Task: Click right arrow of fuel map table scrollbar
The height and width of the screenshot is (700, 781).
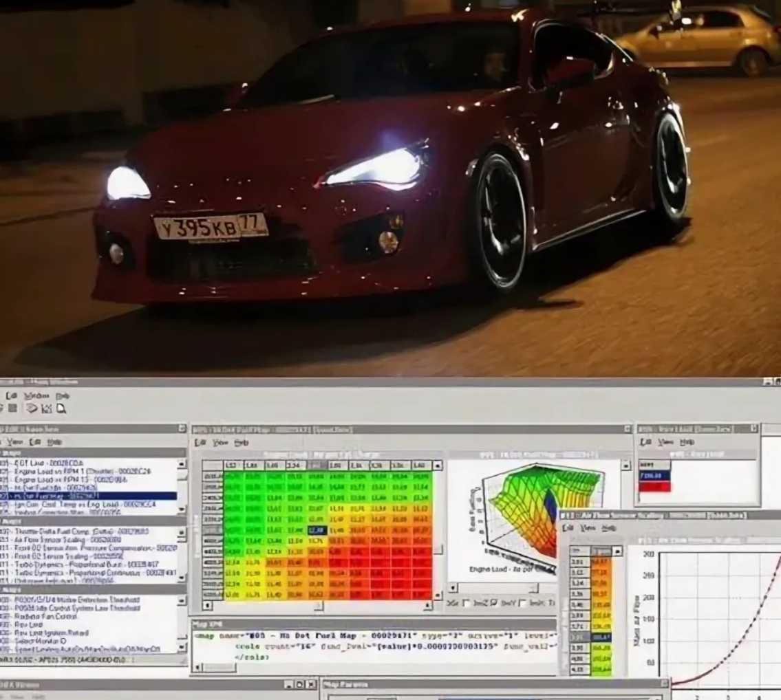Action: [427, 605]
